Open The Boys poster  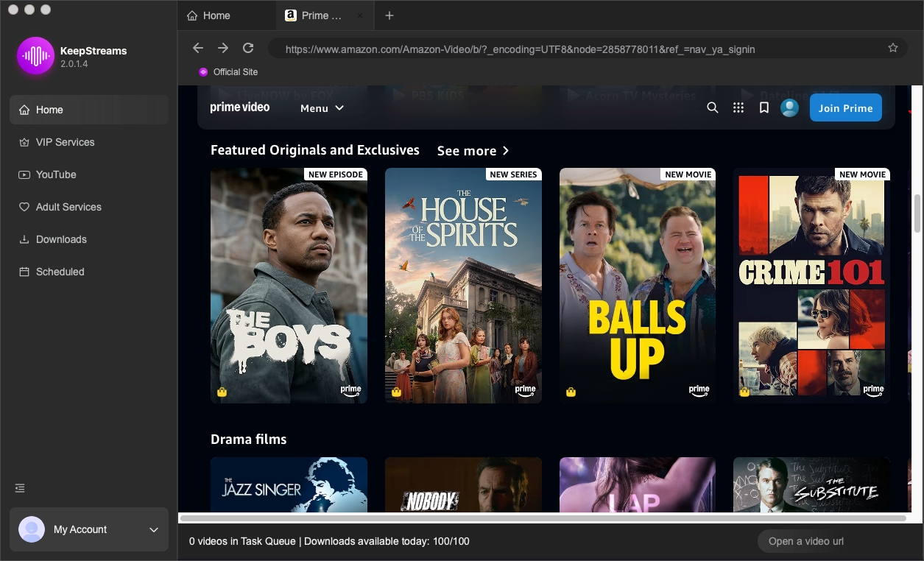pyautogui.click(x=289, y=286)
